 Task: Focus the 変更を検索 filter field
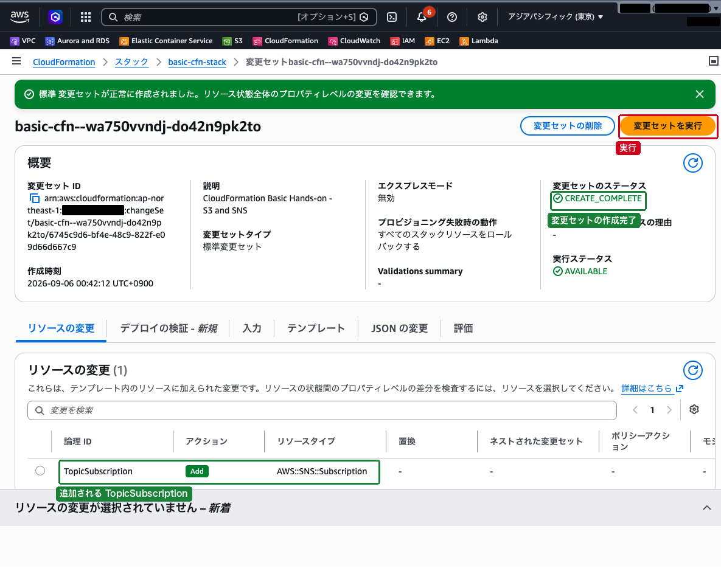click(322, 410)
